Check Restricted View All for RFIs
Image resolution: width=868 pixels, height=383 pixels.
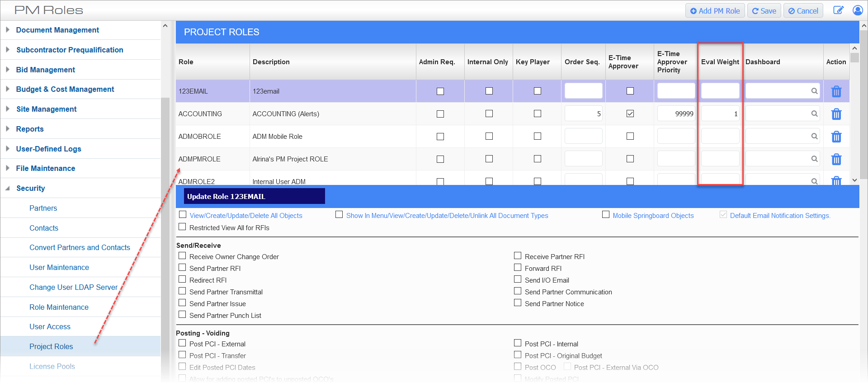[x=183, y=227]
